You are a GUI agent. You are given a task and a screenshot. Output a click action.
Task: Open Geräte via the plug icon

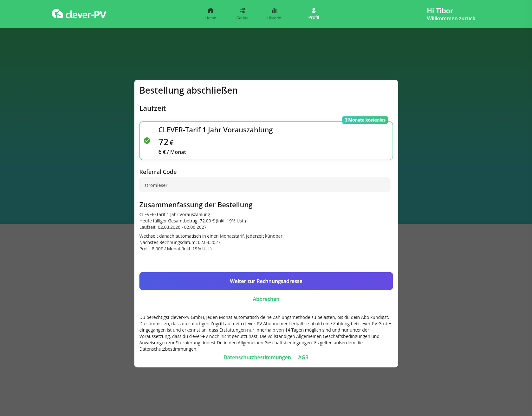pyautogui.click(x=242, y=10)
